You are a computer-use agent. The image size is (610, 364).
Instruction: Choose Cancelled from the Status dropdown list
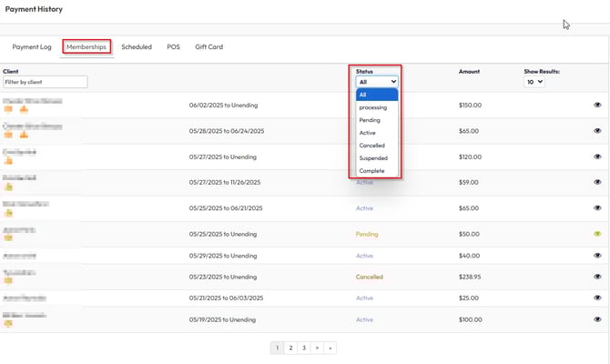pyautogui.click(x=371, y=146)
